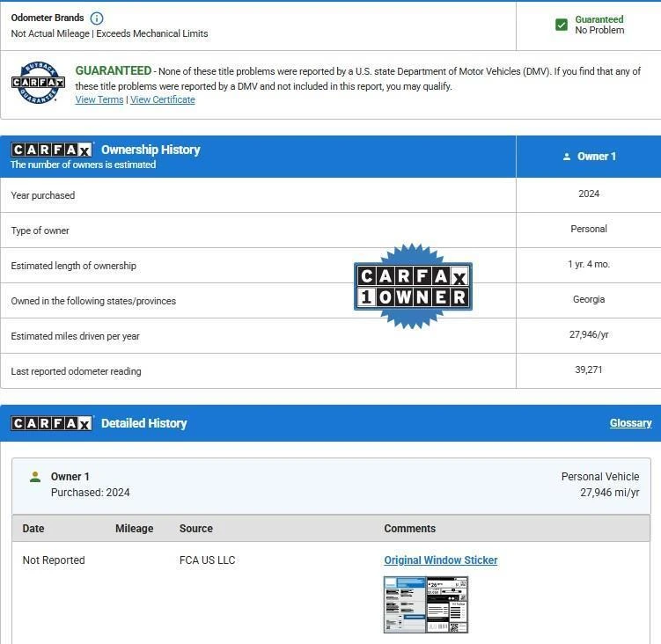Screen dimensions: 661x644
Task: Click the CARFAX 1 Owner starburst badge
Action: click(x=413, y=287)
